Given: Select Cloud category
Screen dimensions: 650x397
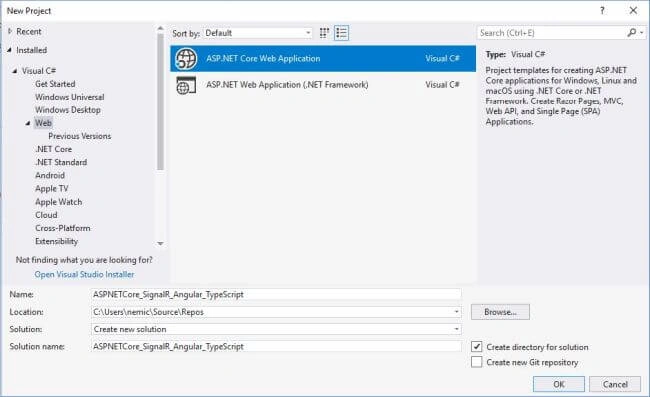Looking at the screenshot, I should (x=46, y=215).
